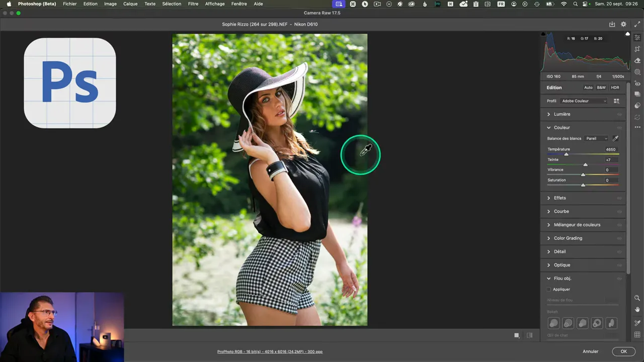
Task: Click the save image export icon
Action: pyautogui.click(x=612, y=24)
